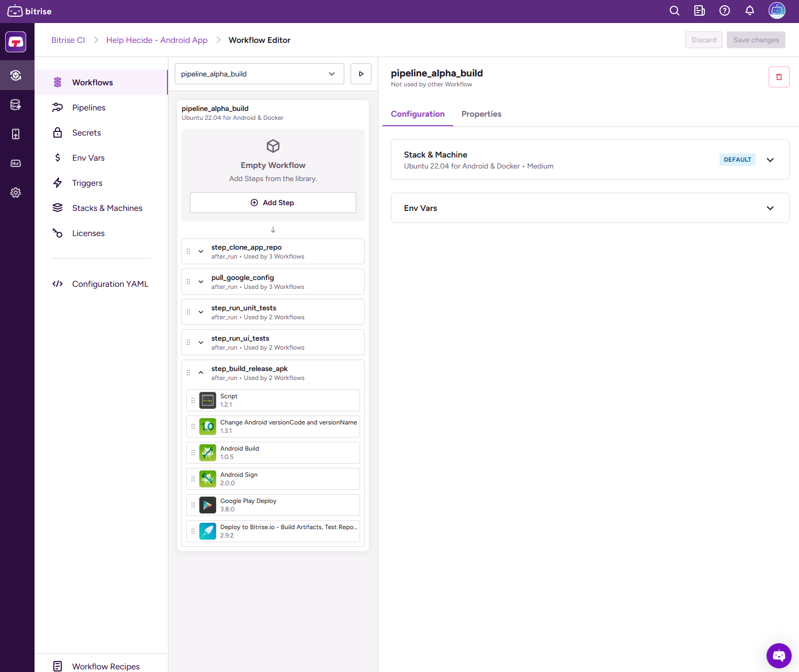
Task: Delete the pipeline_alpha_build workflow via trash icon
Action: tap(779, 77)
